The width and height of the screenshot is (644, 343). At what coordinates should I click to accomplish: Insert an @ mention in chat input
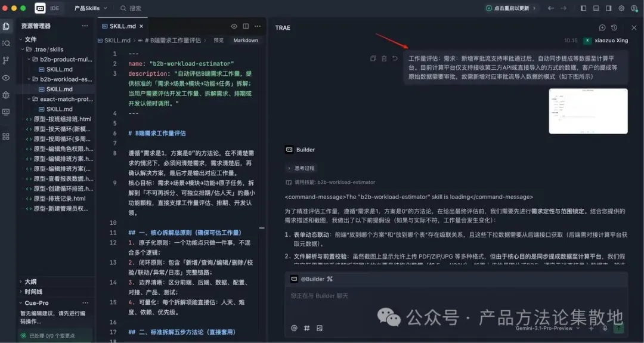click(294, 328)
